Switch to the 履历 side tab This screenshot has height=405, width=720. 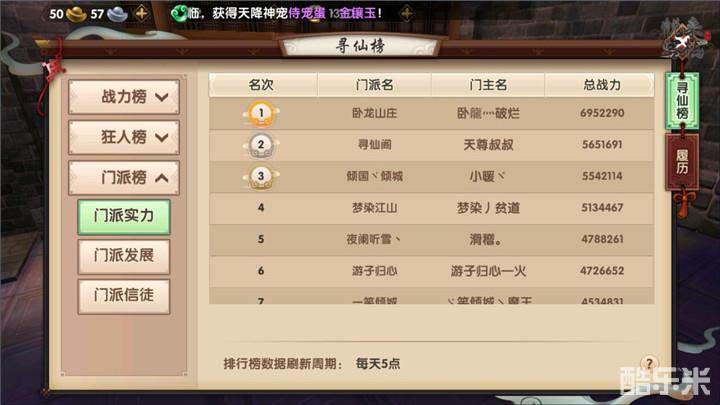[682, 162]
